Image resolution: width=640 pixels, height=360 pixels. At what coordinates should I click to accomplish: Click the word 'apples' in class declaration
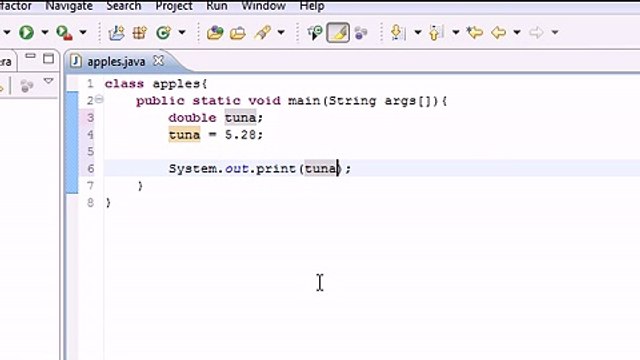(x=176, y=84)
